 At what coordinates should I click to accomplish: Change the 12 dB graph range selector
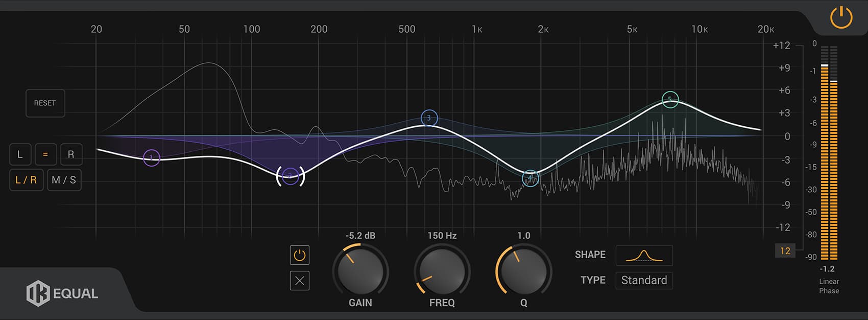point(785,251)
